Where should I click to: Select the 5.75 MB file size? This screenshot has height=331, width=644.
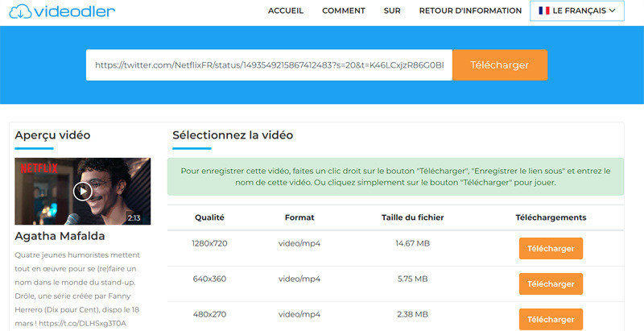412,279
